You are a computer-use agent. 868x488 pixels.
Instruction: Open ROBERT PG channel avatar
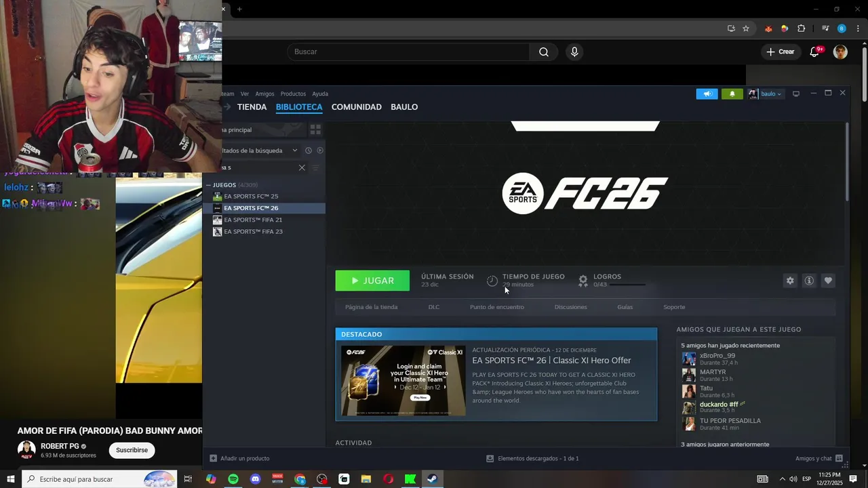click(26, 450)
